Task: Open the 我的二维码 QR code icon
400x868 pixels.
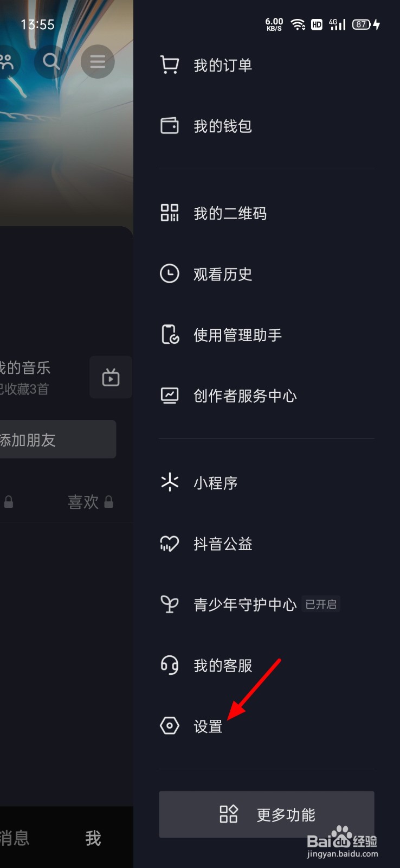Action: click(170, 213)
